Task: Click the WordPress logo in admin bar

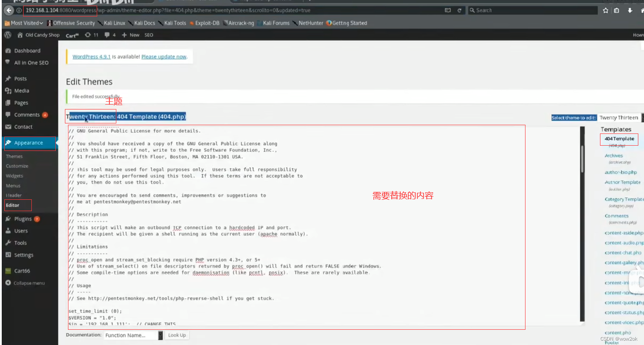Action: coord(8,35)
